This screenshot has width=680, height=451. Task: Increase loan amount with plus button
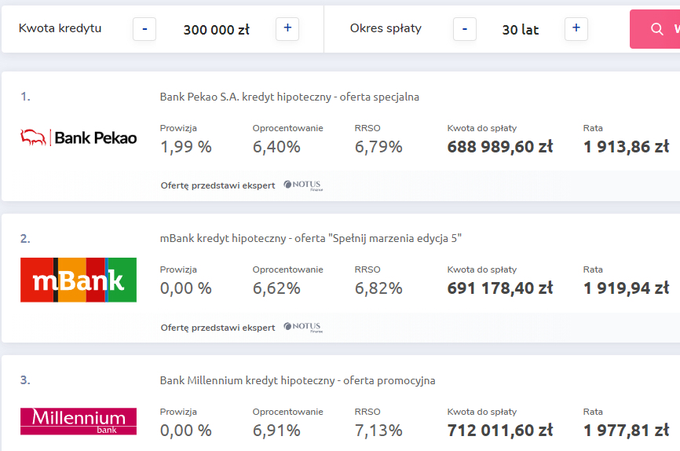[287, 29]
